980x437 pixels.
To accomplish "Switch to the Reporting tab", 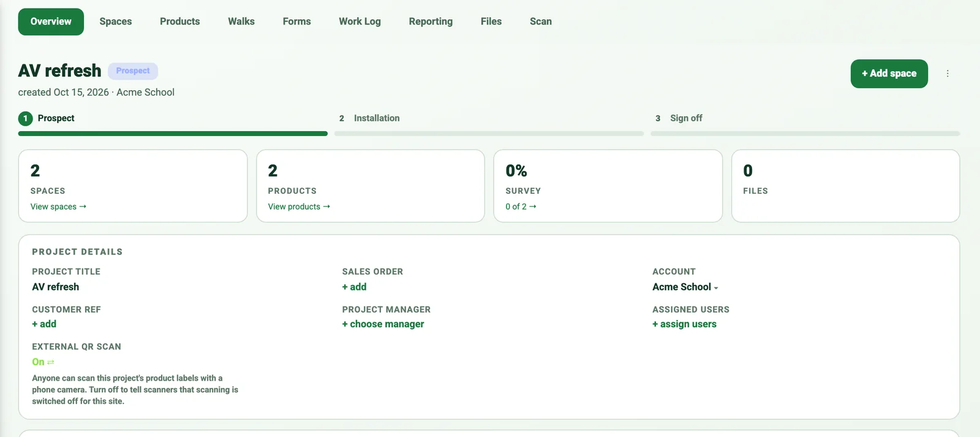I will pos(431,21).
